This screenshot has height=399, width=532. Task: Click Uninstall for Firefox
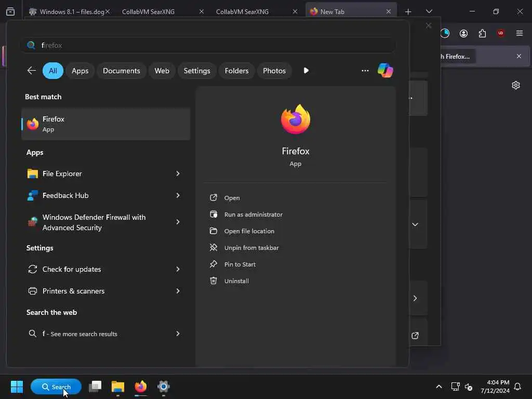(x=236, y=281)
